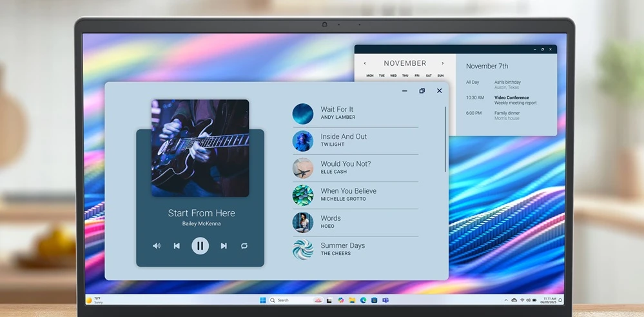
Task: Skip to the next track
Action: click(x=224, y=246)
